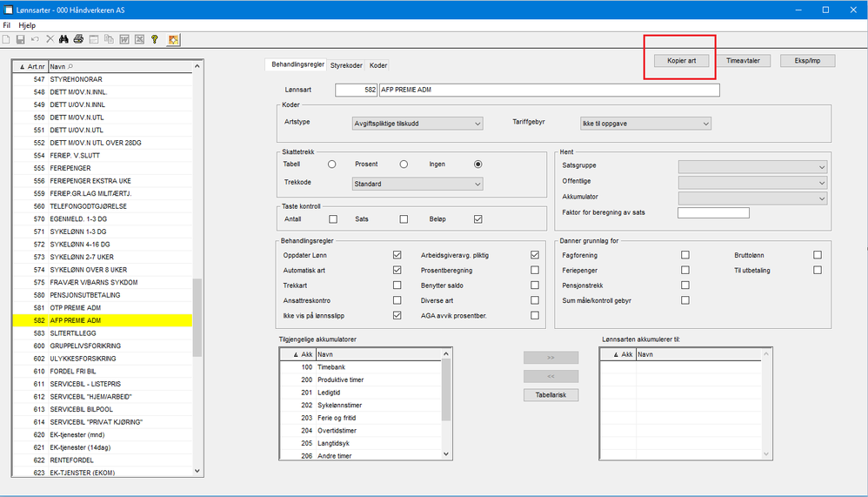Click the save floppy disk icon

(x=20, y=39)
